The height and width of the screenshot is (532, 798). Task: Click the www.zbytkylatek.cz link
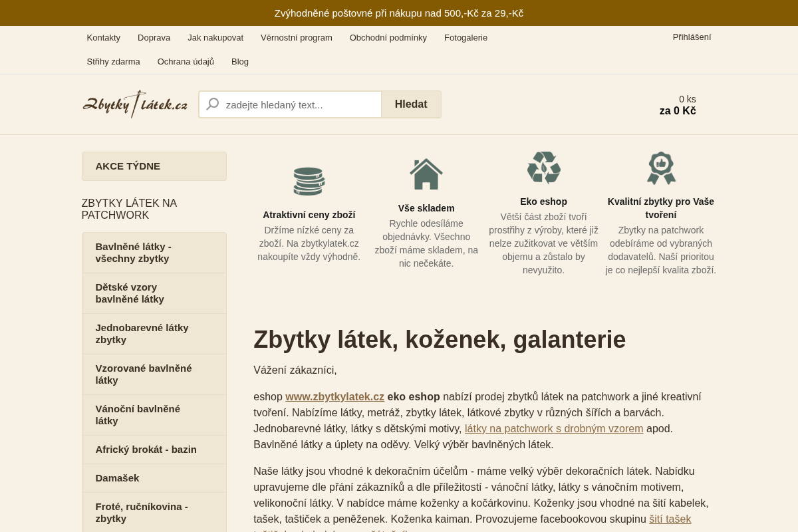click(x=335, y=397)
